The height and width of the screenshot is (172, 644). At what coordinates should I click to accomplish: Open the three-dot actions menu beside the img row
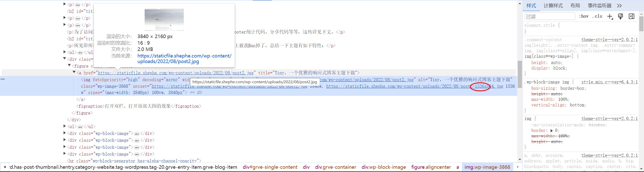(x=3, y=79)
